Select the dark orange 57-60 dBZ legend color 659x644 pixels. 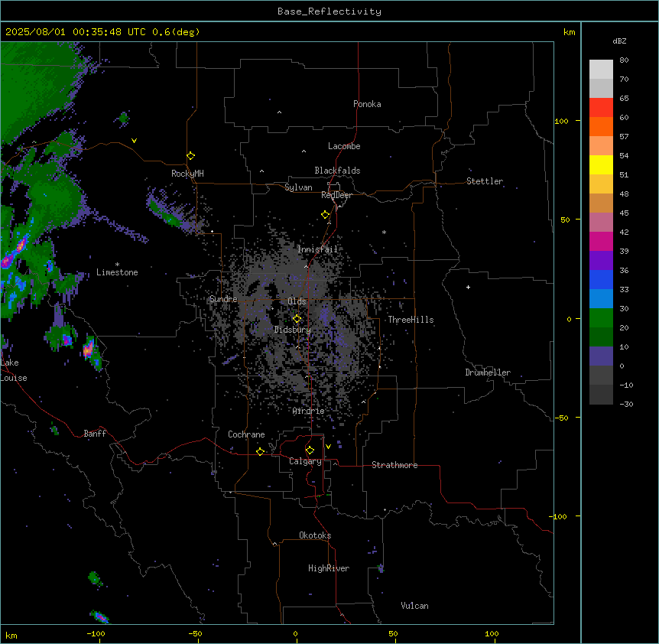(601, 126)
